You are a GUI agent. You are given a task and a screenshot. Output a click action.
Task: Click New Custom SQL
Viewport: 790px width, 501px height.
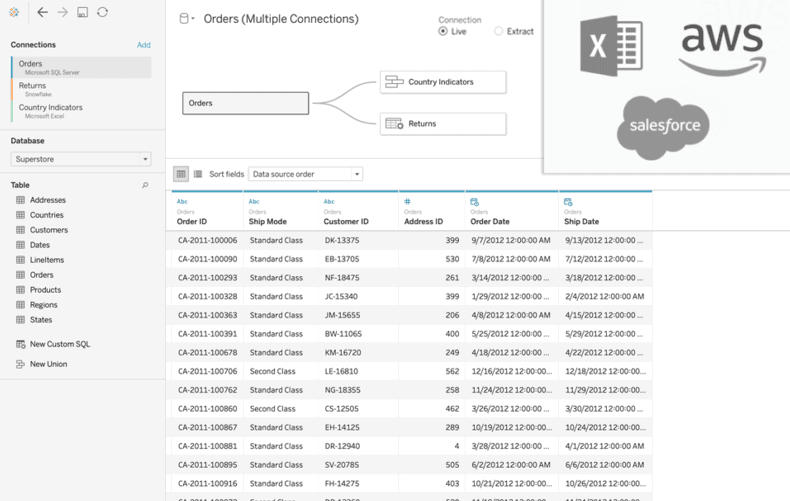click(60, 344)
